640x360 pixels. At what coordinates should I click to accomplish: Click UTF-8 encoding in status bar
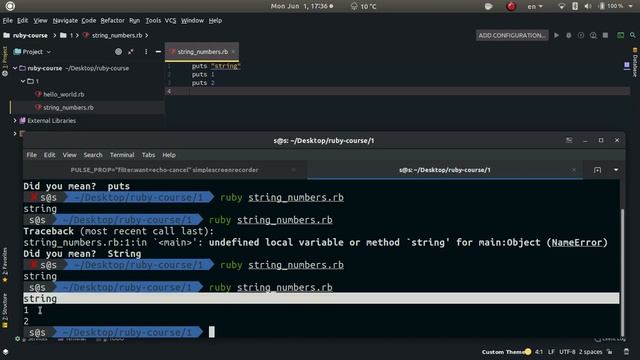(567, 352)
